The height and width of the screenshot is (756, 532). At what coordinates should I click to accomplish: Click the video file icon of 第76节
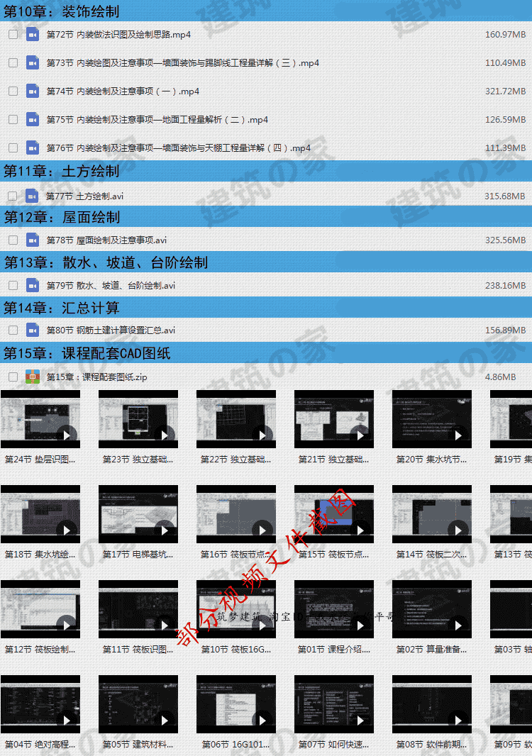coord(33,148)
